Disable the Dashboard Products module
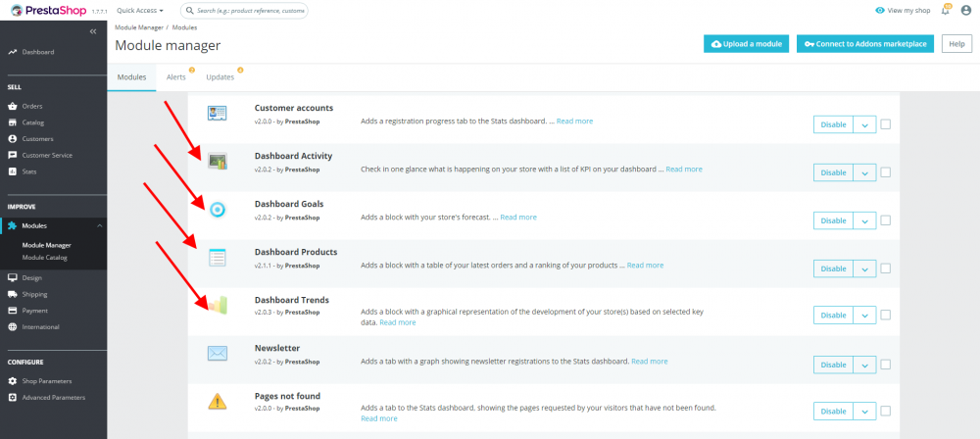This screenshot has height=439, width=980. (x=833, y=268)
